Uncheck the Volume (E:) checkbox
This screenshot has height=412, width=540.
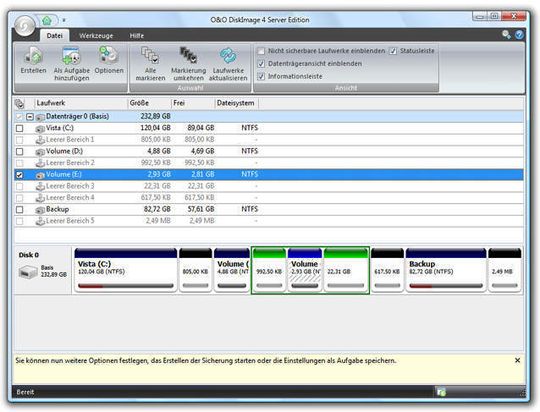point(20,175)
